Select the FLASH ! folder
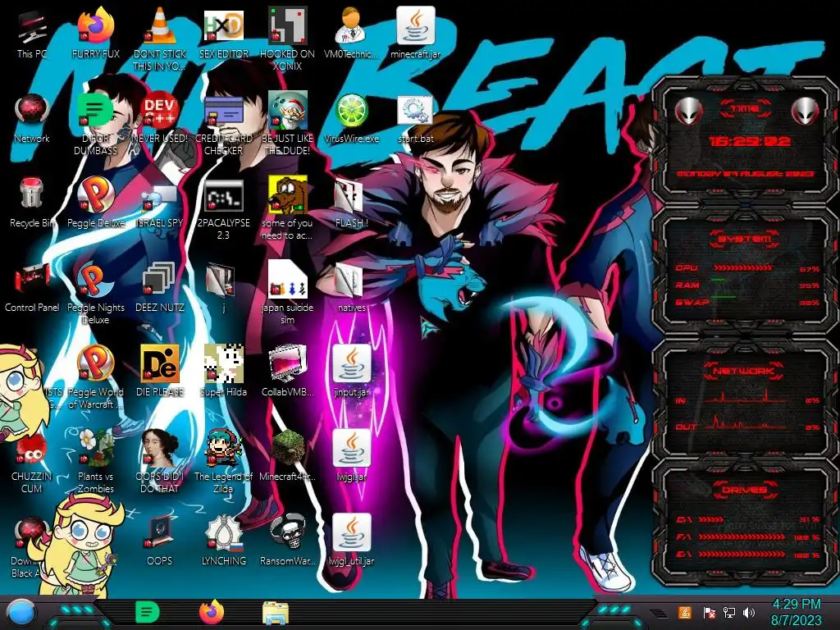The width and height of the screenshot is (840, 630). click(x=351, y=197)
